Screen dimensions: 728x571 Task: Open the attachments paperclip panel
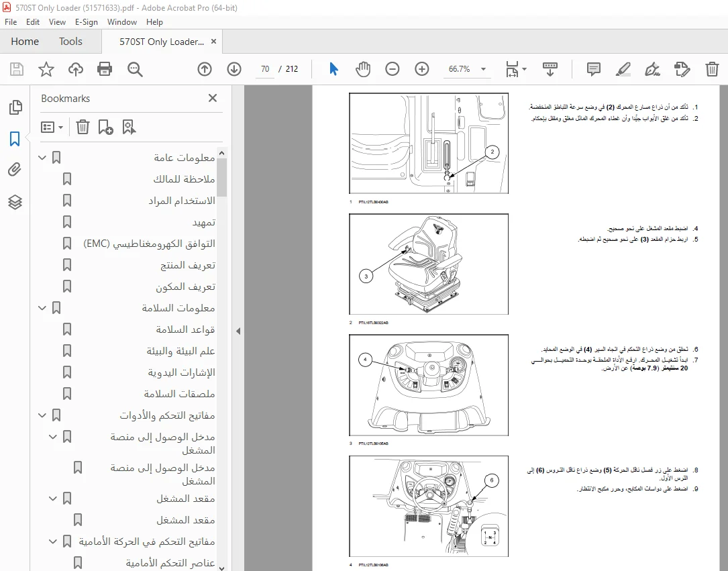15,170
